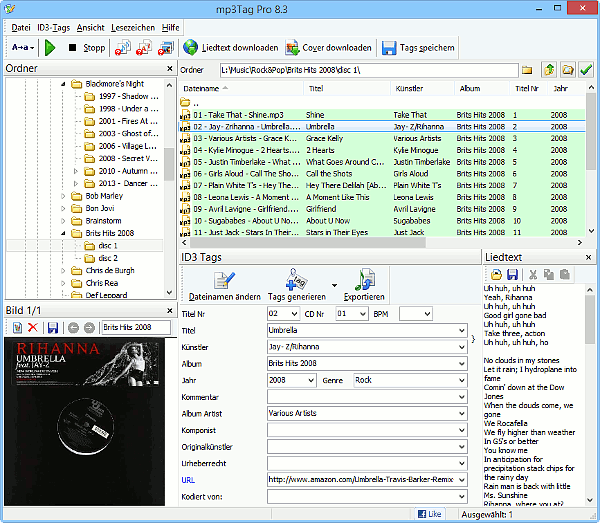Open the Jahr dropdown showing 2008
The image size is (600, 523).
tap(311, 380)
